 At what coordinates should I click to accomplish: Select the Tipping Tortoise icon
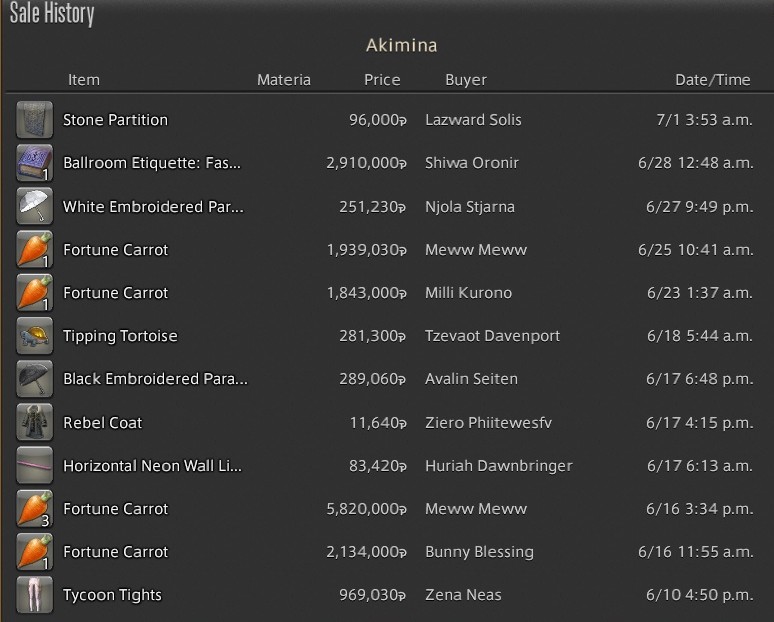click(x=35, y=336)
